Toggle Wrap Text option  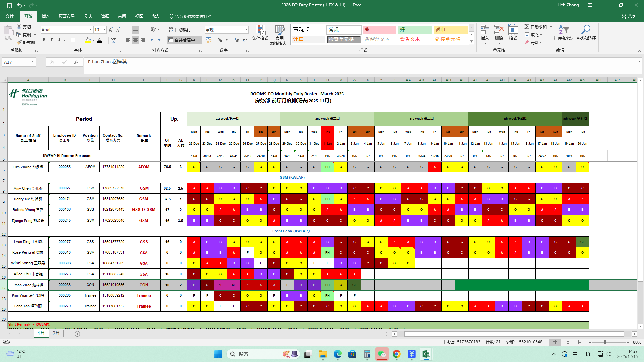coord(180,30)
